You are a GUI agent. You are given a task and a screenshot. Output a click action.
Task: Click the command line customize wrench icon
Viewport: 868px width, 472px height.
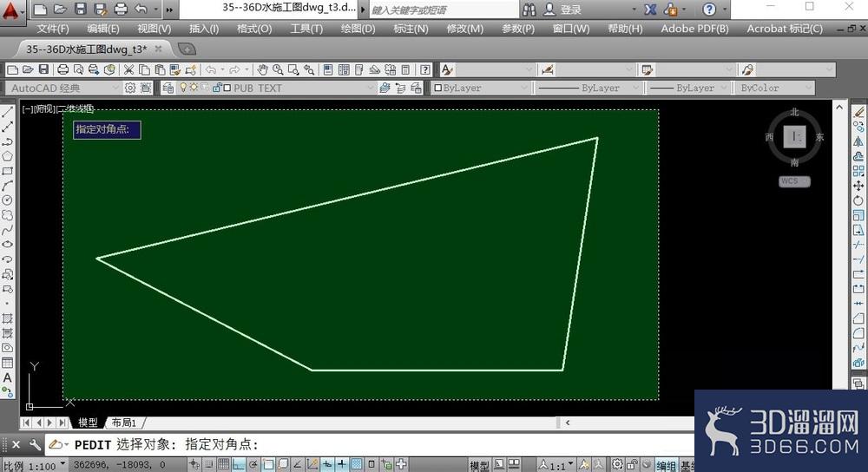pos(35,444)
